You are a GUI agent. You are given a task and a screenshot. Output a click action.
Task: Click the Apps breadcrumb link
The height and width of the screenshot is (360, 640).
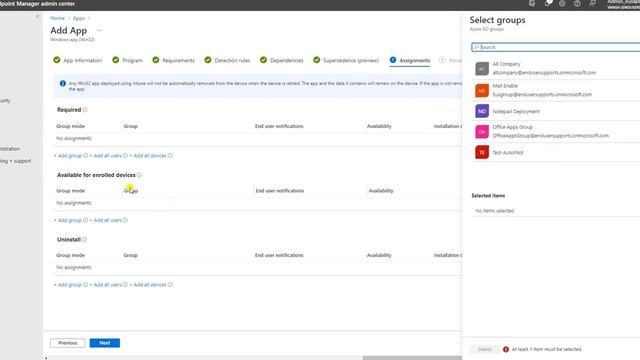(79, 18)
